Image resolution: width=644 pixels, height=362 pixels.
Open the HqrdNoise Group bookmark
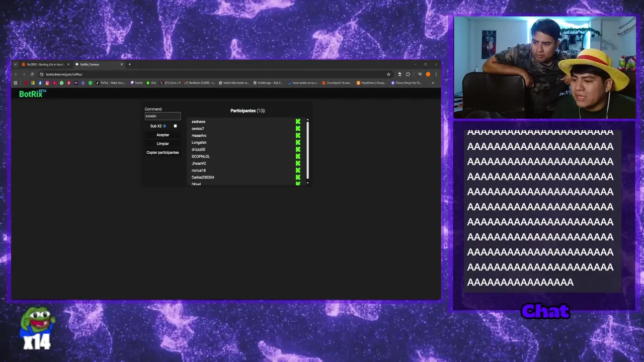pos(371,83)
